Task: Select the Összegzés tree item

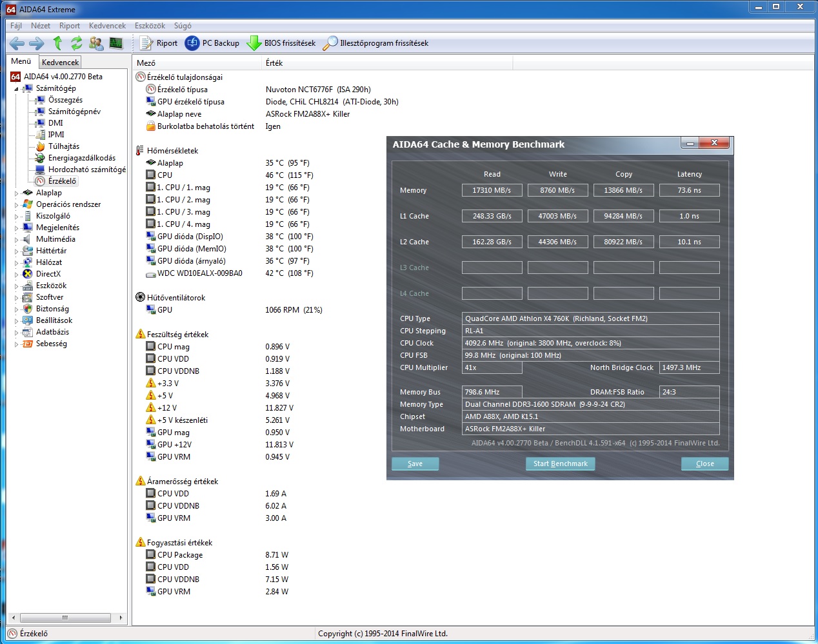Action: pyautogui.click(x=65, y=100)
